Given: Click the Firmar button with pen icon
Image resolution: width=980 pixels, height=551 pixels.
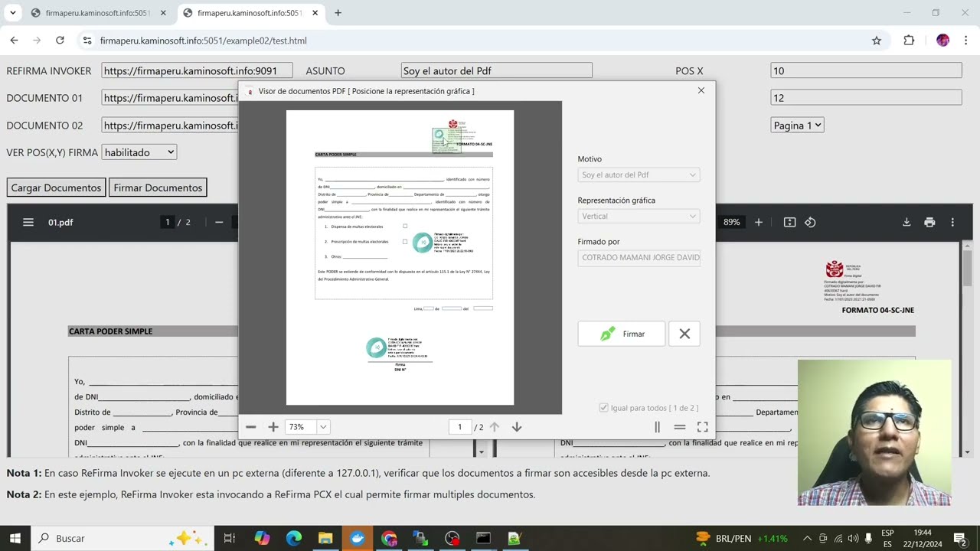Looking at the screenshot, I should point(621,334).
